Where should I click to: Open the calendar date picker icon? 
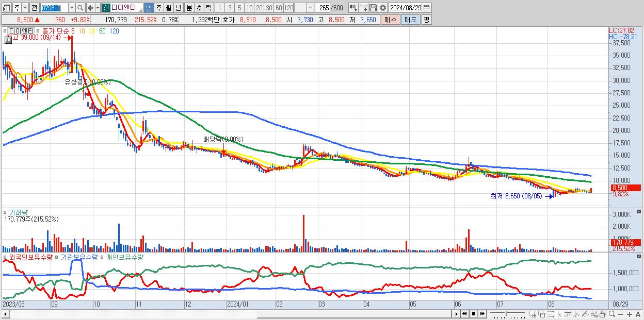(427, 8)
